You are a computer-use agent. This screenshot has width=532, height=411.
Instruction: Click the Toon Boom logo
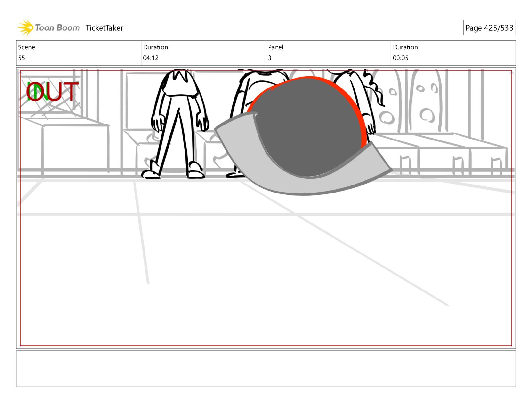click(49, 28)
